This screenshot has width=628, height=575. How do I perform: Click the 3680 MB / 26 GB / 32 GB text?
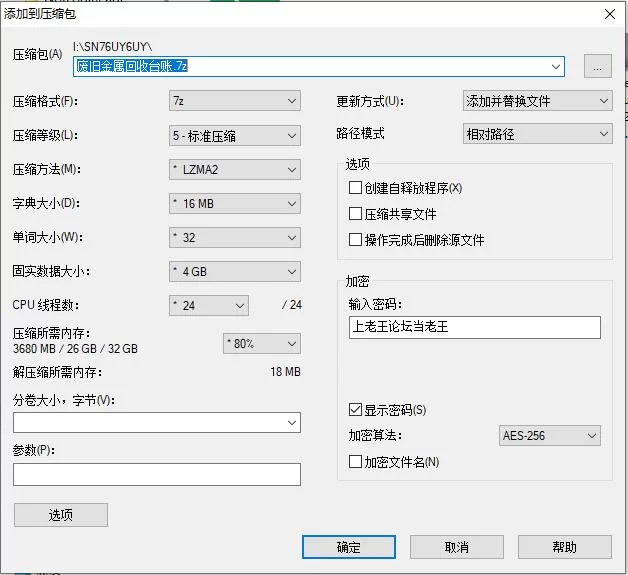pyautogui.click(x=75, y=349)
